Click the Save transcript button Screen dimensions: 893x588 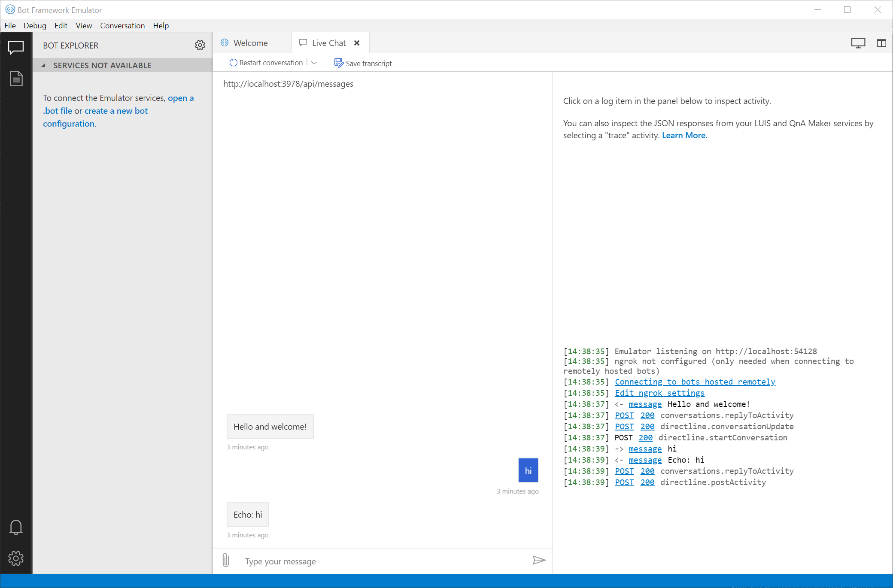click(363, 63)
